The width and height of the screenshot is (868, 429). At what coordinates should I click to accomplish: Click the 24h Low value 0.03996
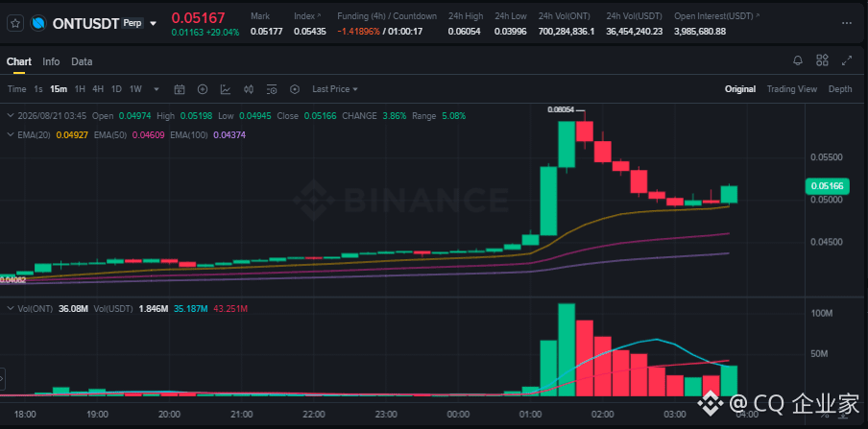point(511,32)
